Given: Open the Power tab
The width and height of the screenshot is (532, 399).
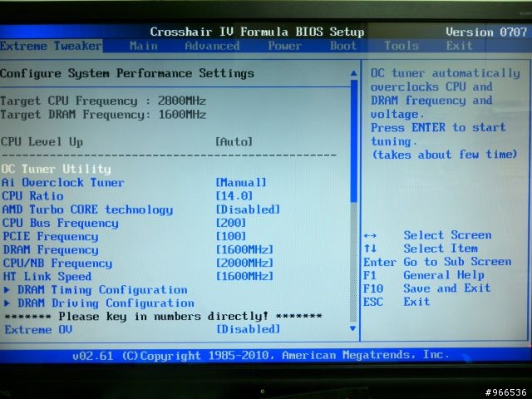Looking at the screenshot, I should click(x=284, y=46).
